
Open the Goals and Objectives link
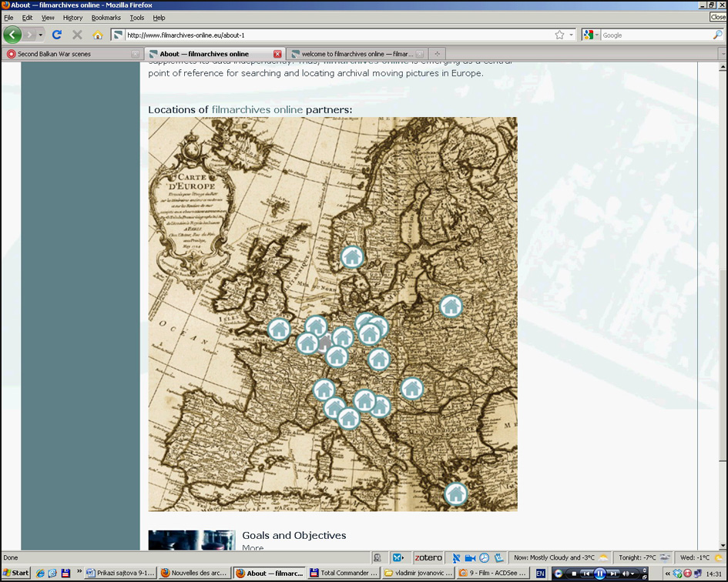(x=294, y=536)
